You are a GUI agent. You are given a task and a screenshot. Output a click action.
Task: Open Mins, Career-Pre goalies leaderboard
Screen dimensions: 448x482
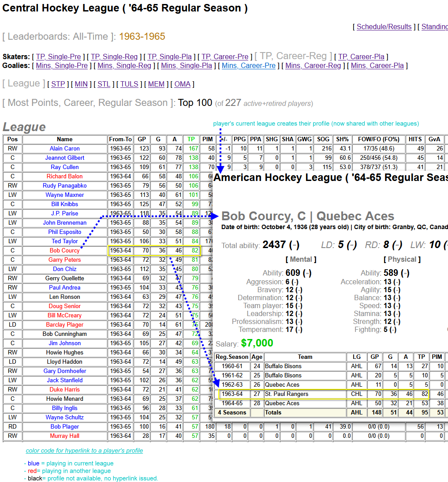pyautogui.click(x=249, y=66)
